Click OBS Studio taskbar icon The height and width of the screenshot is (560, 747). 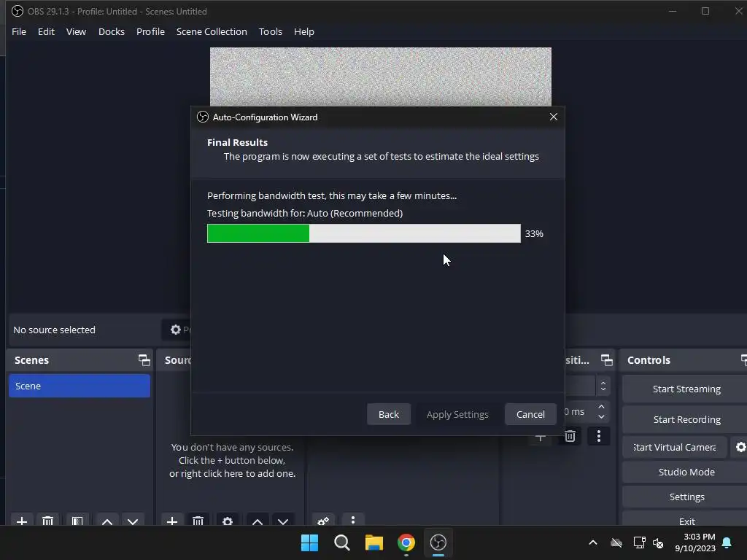pos(438,542)
